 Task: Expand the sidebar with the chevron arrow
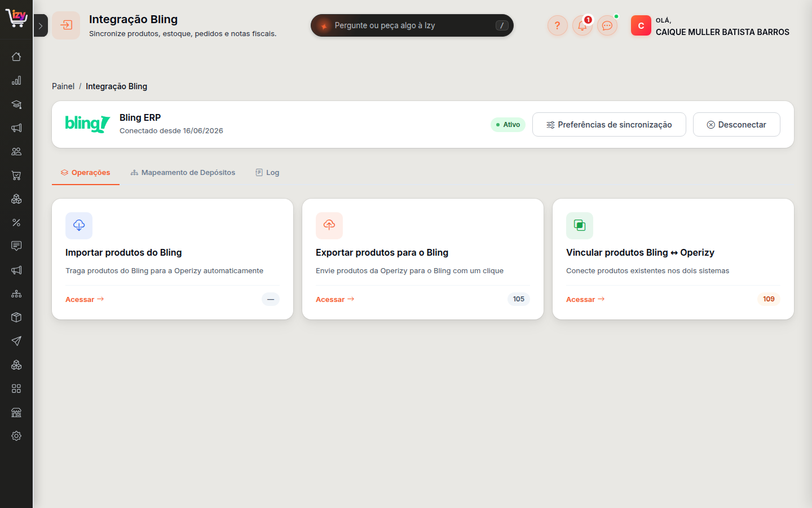(41, 25)
